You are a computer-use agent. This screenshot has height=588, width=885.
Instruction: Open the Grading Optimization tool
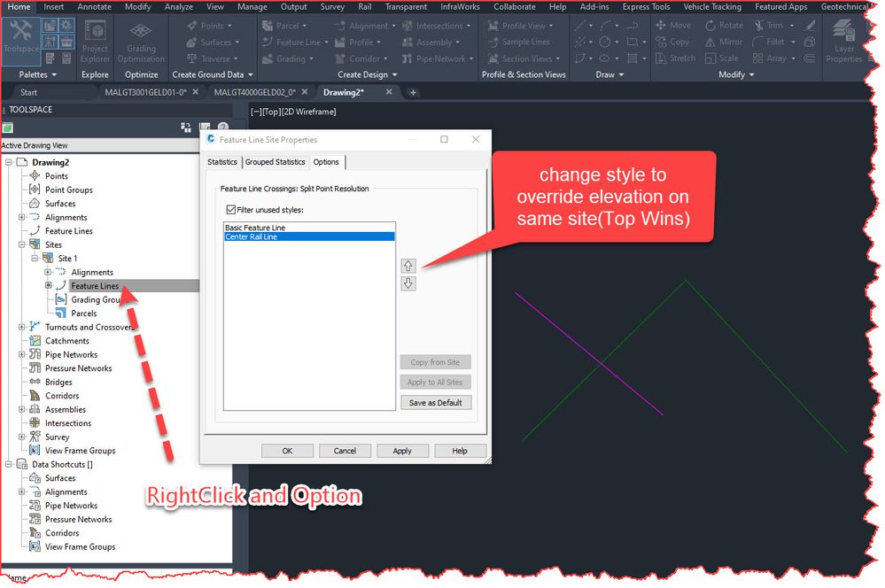(x=141, y=43)
